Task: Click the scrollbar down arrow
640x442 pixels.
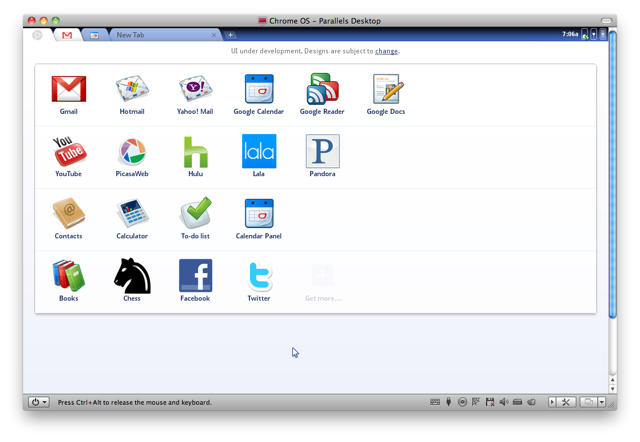Action: point(612,389)
